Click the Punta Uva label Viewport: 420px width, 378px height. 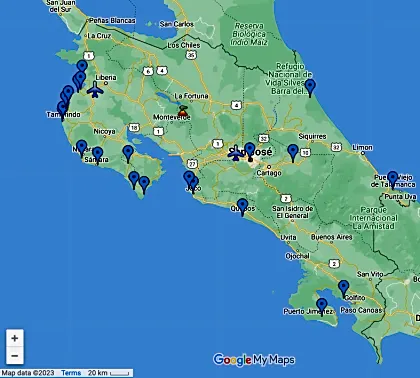point(400,197)
